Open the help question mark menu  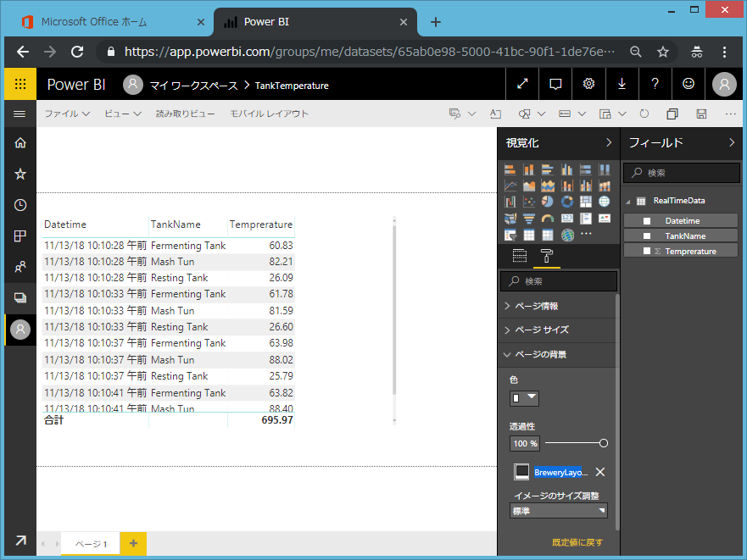[x=655, y=84]
